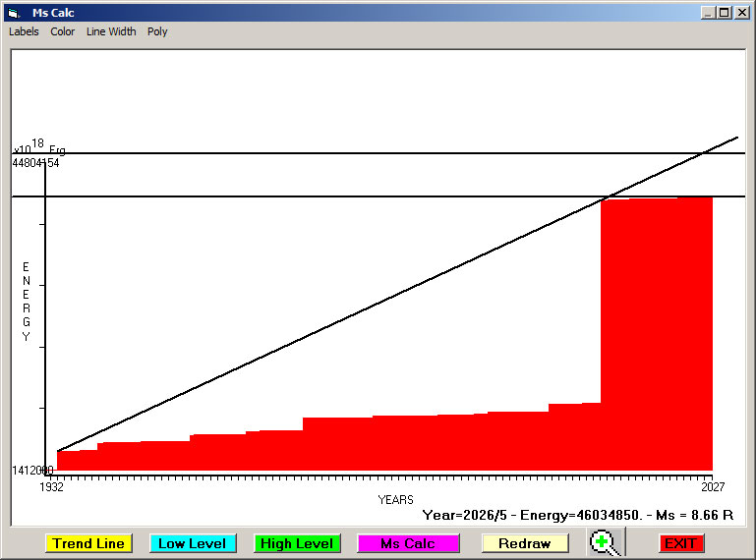Maximize the Ms Calc window

[x=725, y=13]
